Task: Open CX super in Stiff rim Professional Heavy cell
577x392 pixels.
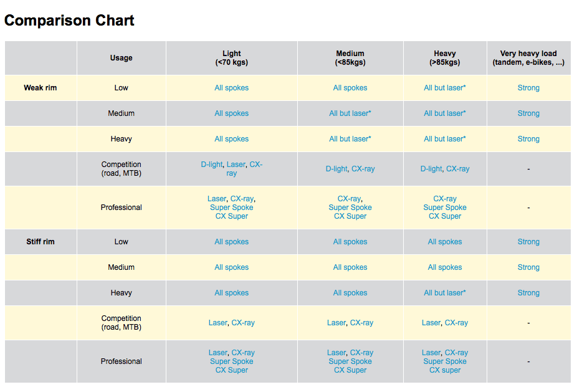Action: pyautogui.click(x=444, y=370)
